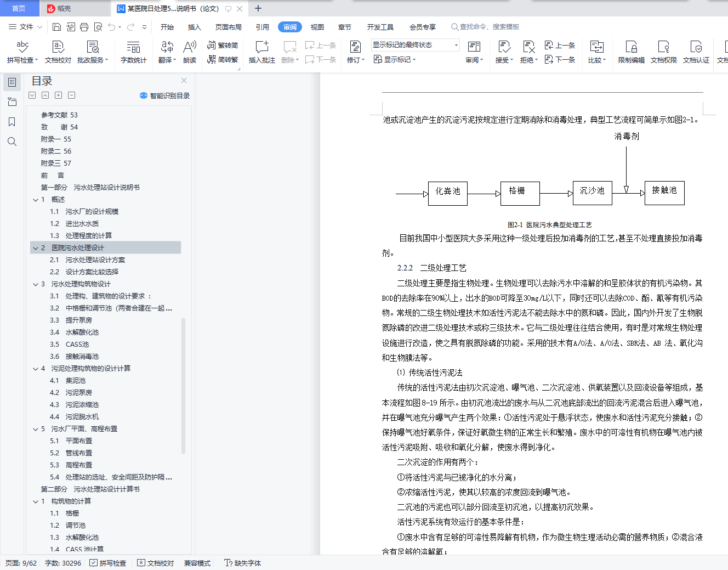Open the 字数统计 word count tool
The image size is (728, 570).
click(x=134, y=52)
